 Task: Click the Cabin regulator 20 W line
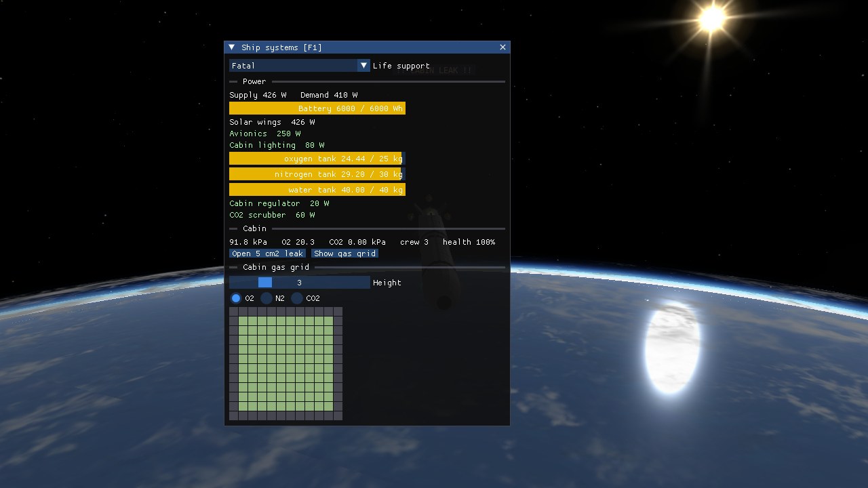(279, 203)
